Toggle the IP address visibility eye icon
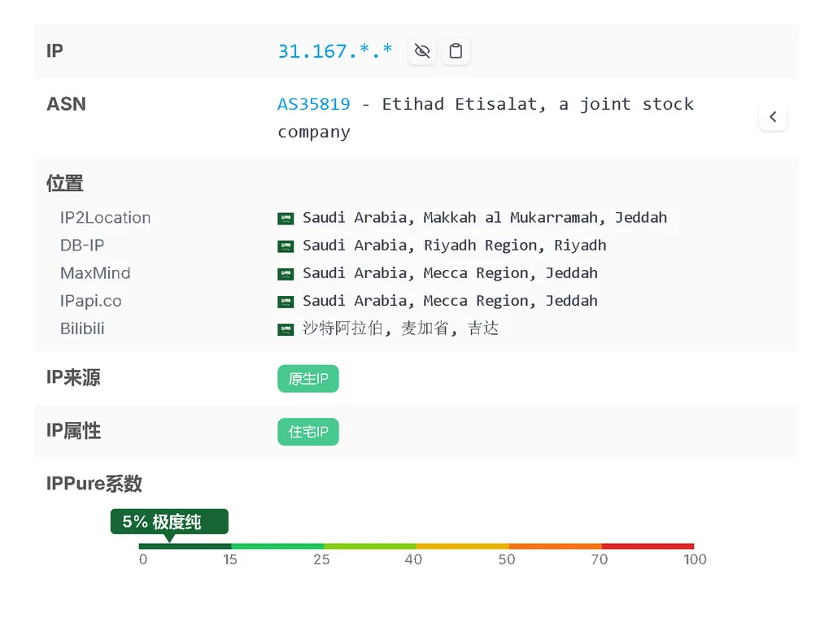Viewport: 833px width, 644px height. click(x=421, y=51)
